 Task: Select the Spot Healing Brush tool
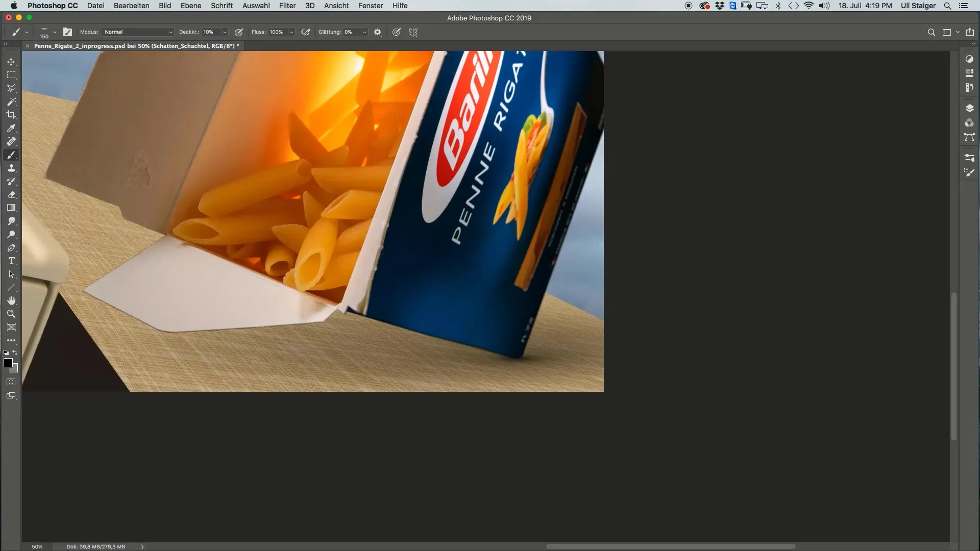tap(11, 141)
